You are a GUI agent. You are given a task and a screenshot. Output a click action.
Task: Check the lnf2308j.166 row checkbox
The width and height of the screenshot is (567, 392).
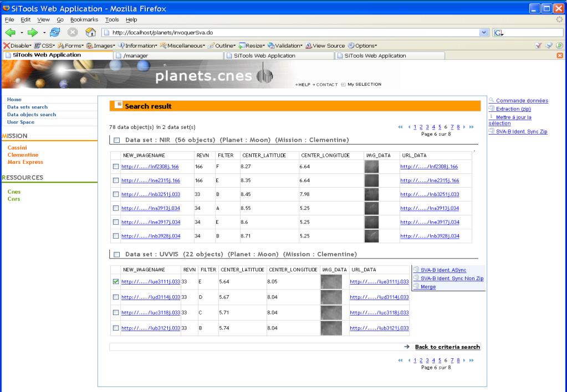(x=116, y=167)
